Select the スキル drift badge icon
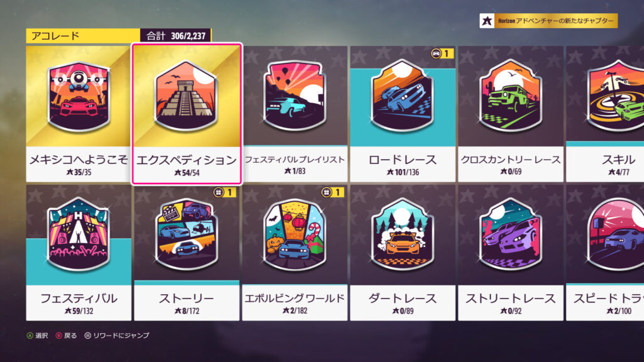This screenshot has height=362, width=644. (x=615, y=96)
